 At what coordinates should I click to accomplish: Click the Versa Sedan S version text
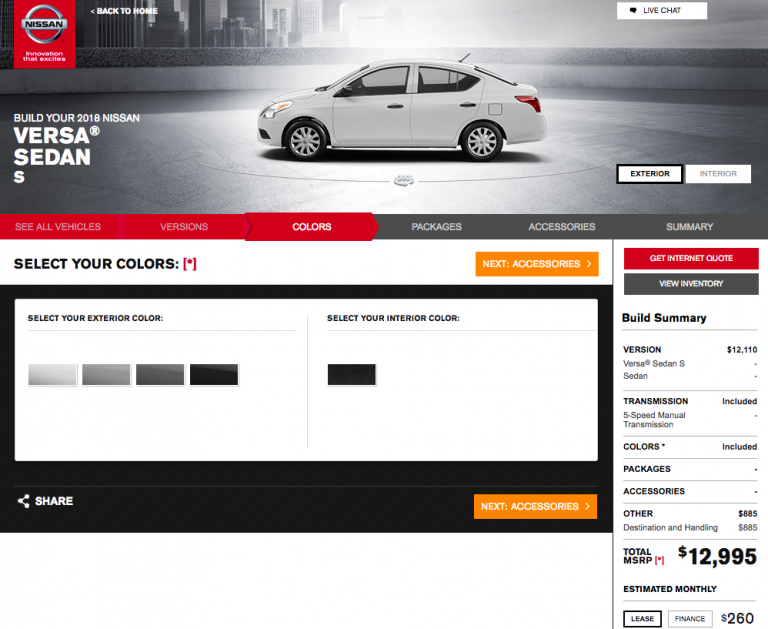pos(654,363)
